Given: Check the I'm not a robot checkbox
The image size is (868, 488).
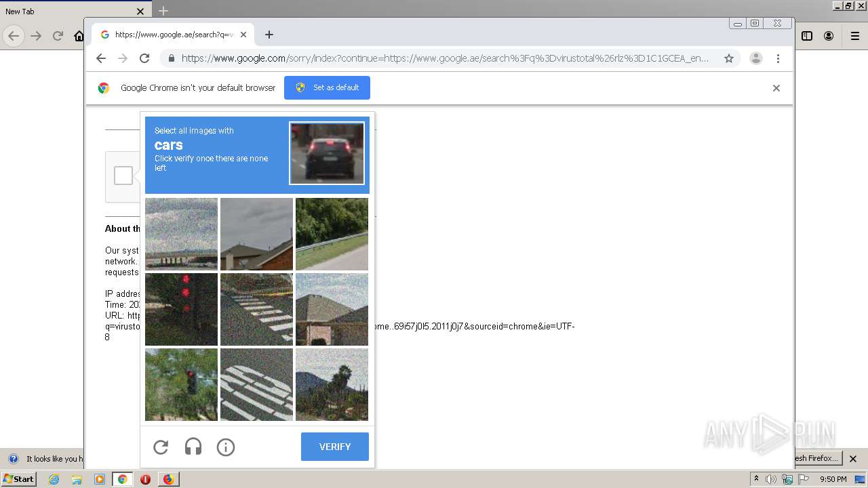Looking at the screenshot, I should (x=123, y=176).
